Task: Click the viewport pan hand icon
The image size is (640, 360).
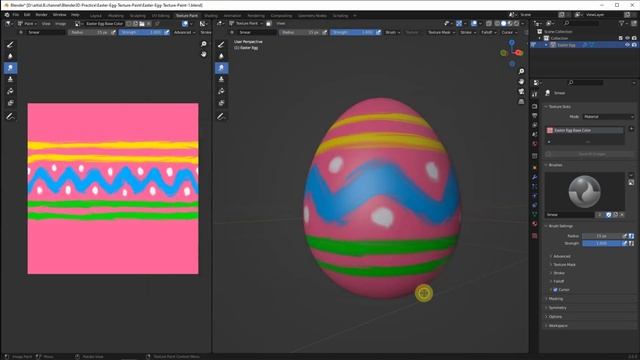Action: 521,82
